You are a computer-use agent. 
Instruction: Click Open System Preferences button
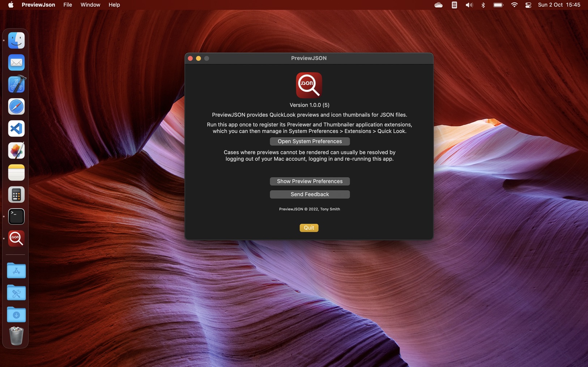tap(310, 141)
